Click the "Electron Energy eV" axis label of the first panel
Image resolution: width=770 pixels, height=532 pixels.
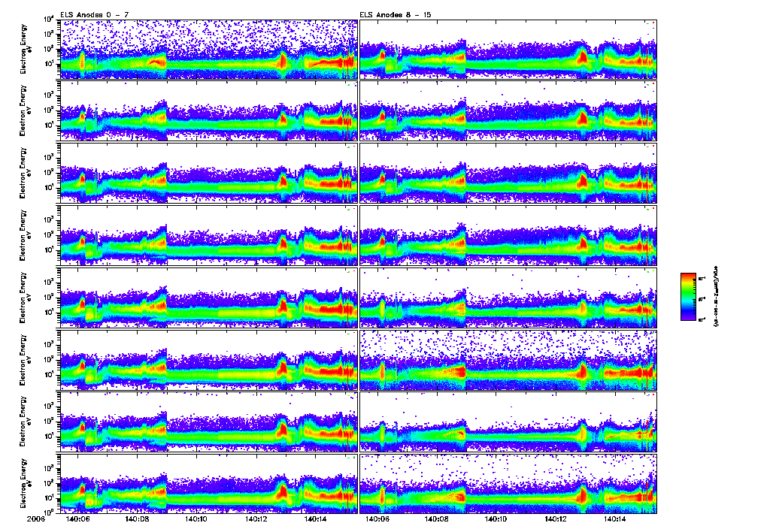pyautogui.click(x=25, y=49)
